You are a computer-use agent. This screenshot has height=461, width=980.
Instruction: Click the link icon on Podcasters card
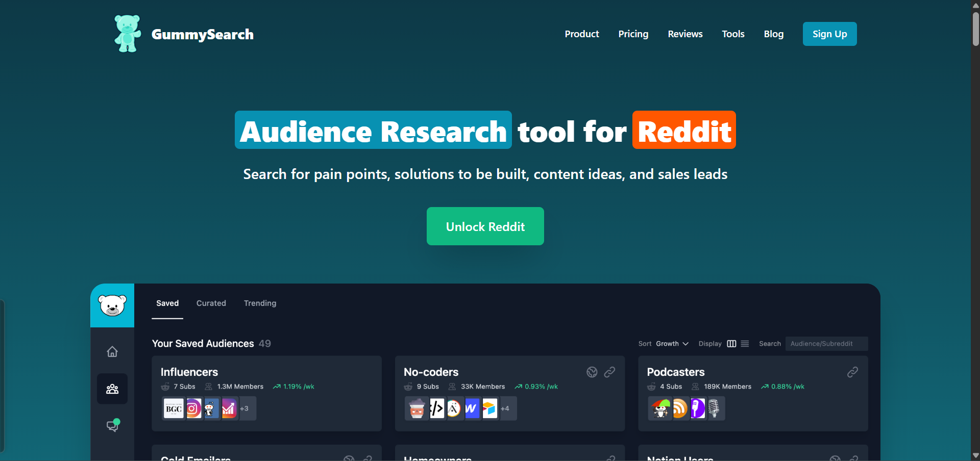tap(852, 372)
